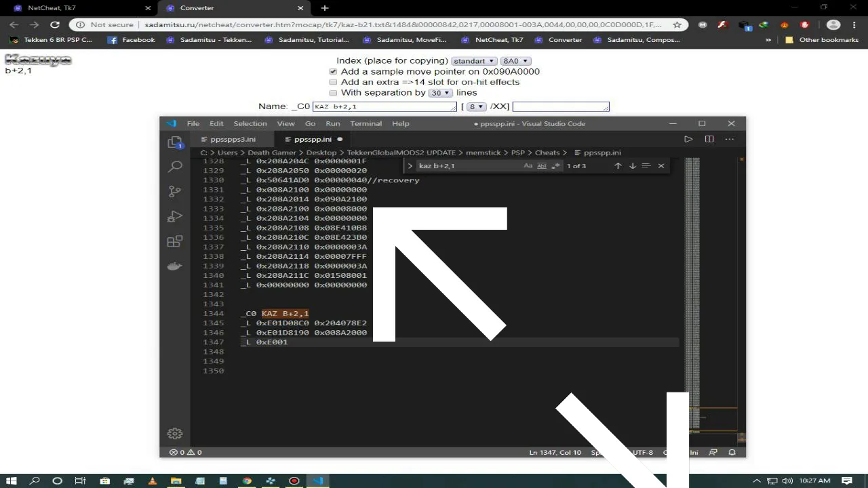This screenshot has height=488, width=868.
Task: Go back in Chrome
Action: (14, 24)
